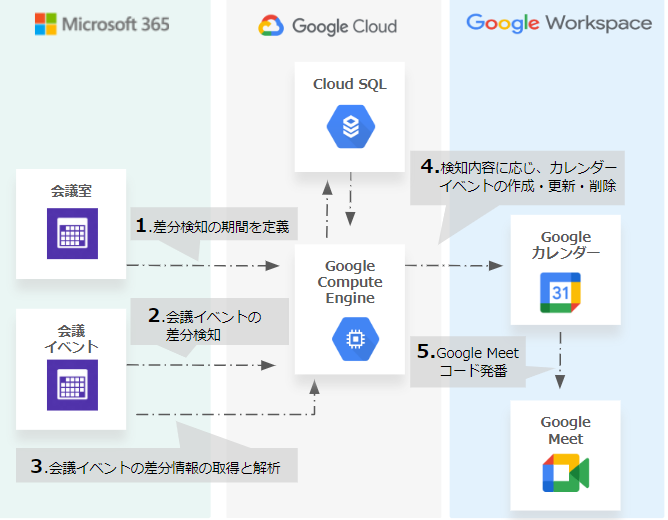Click the 会議室 purple calendar icon
The width and height of the screenshot is (668, 520).
(x=72, y=233)
